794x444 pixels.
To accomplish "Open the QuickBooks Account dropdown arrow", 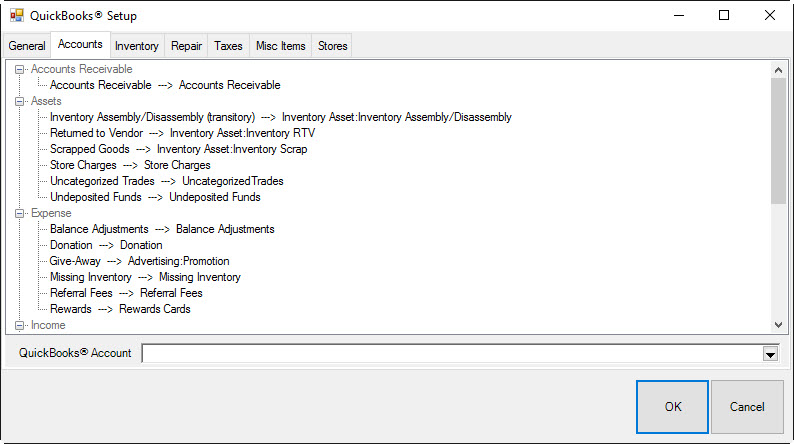I will (770, 353).
